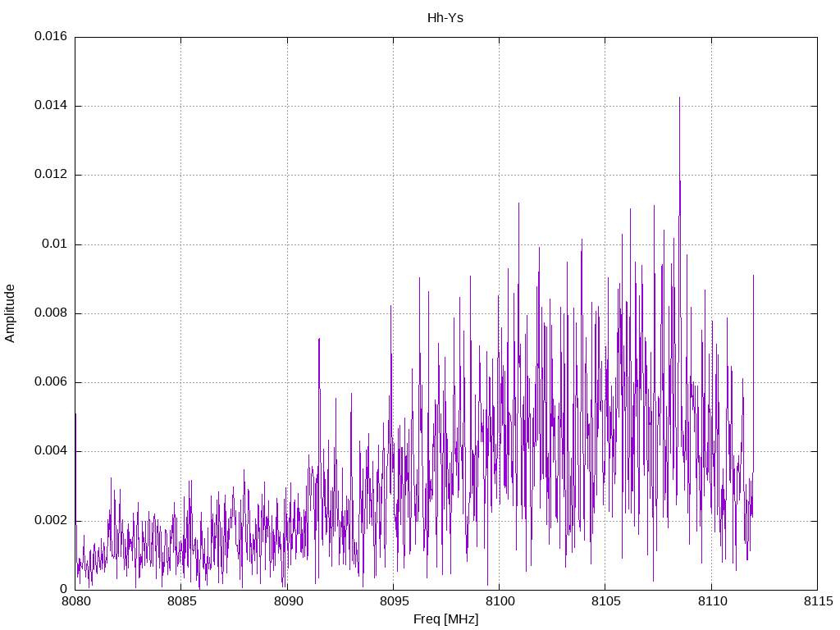
Task: Click the "Amplitude" y-axis label
Action: point(10,313)
